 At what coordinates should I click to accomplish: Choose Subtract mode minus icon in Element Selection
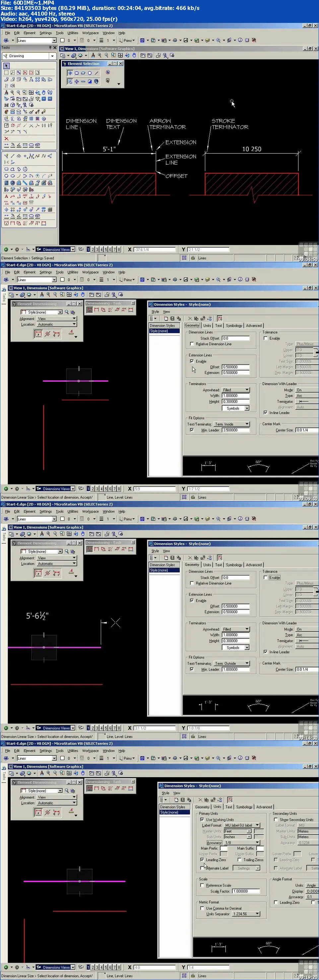point(83,81)
